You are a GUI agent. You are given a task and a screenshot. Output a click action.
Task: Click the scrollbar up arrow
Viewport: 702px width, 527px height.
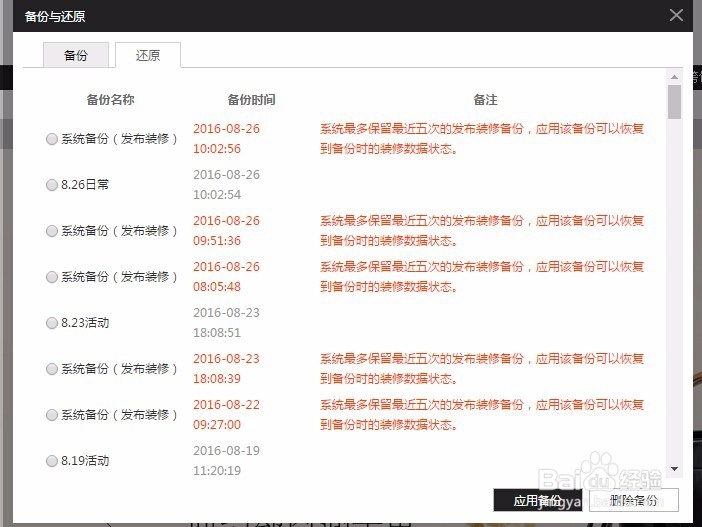click(x=674, y=77)
